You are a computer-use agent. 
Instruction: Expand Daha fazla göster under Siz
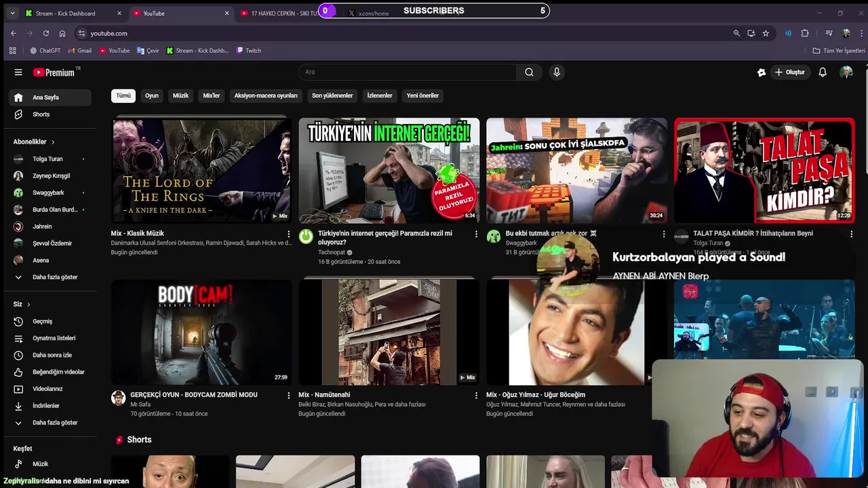pyautogui.click(x=50, y=423)
